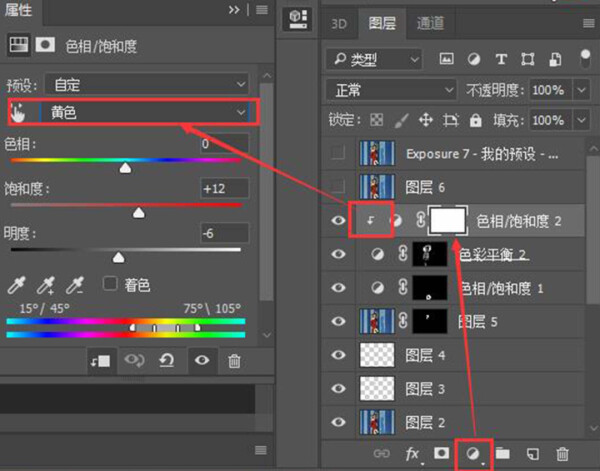Create new fill or adjustment layer
The width and height of the screenshot is (600, 471).
pos(473,454)
